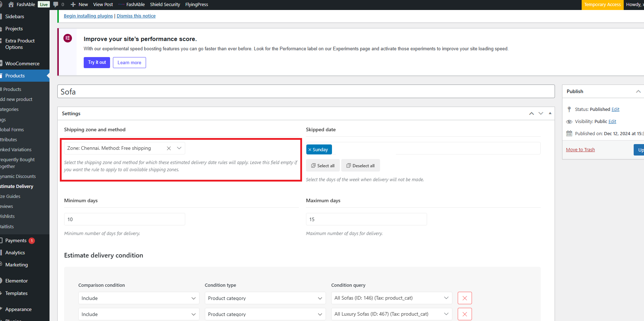Viewport: 644px width, 321px height.
Task: Open the first Include comparison condition dropdown
Action: [139, 298]
